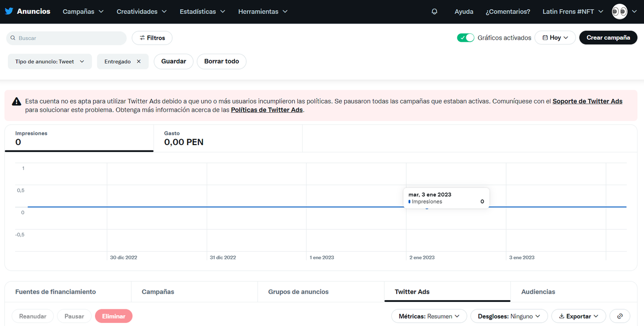Expand the Campañas navigation menu
The height and width of the screenshot is (326, 644).
click(x=83, y=11)
